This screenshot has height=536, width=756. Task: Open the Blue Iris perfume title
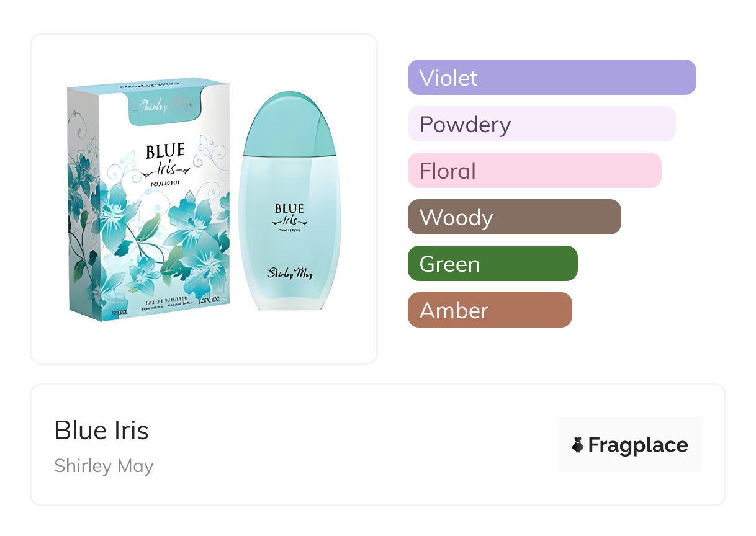[x=102, y=431]
